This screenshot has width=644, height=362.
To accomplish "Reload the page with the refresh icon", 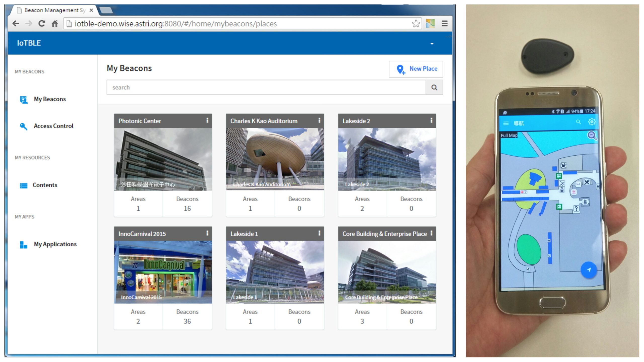I will [x=42, y=24].
